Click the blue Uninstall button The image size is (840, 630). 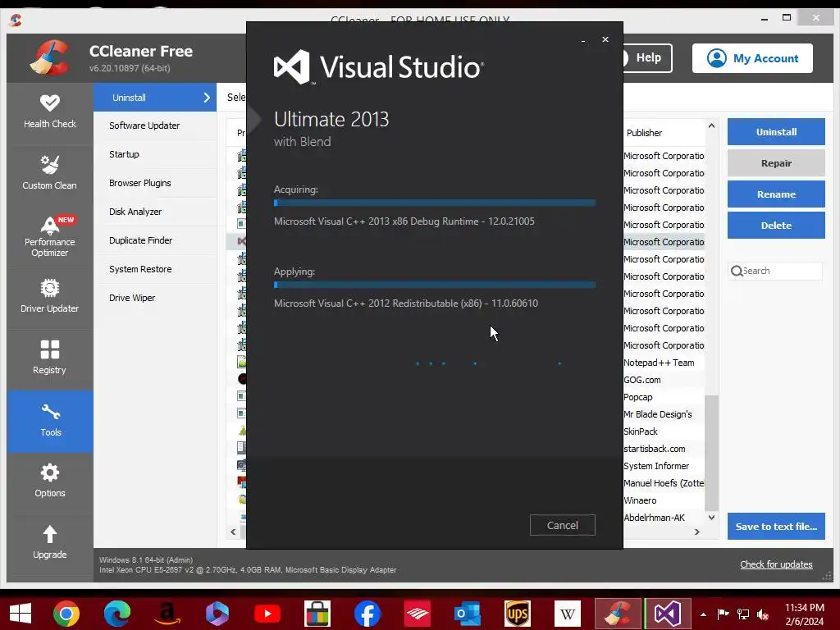(776, 132)
